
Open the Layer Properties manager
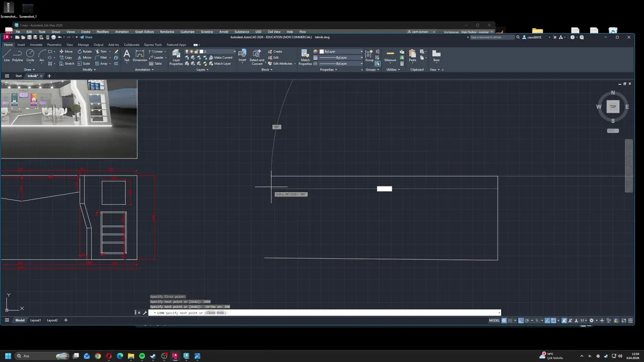click(x=176, y=57)
